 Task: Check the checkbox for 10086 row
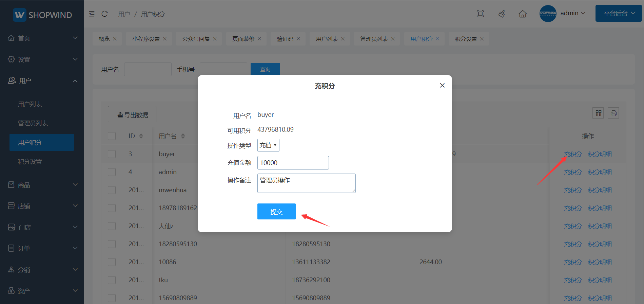pyautogui.click(x=112, y=262)
